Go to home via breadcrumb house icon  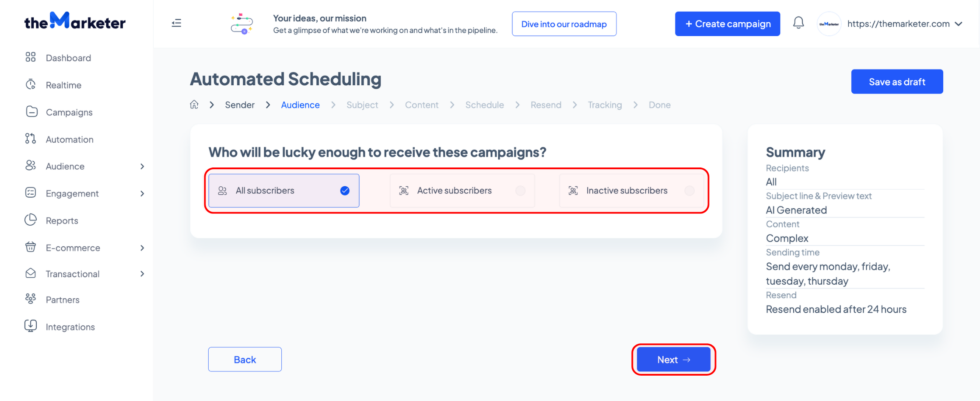194,105
